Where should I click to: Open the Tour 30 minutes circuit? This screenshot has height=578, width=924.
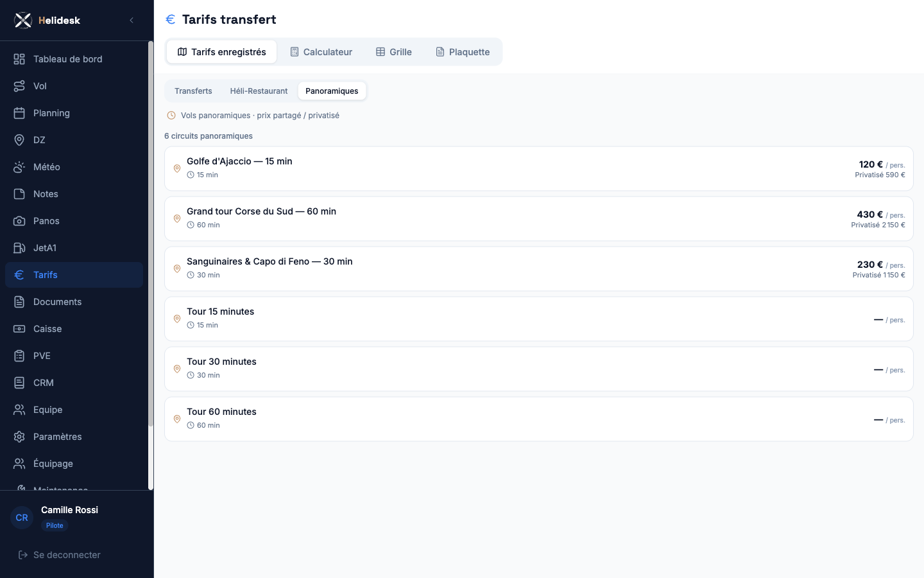539,369
